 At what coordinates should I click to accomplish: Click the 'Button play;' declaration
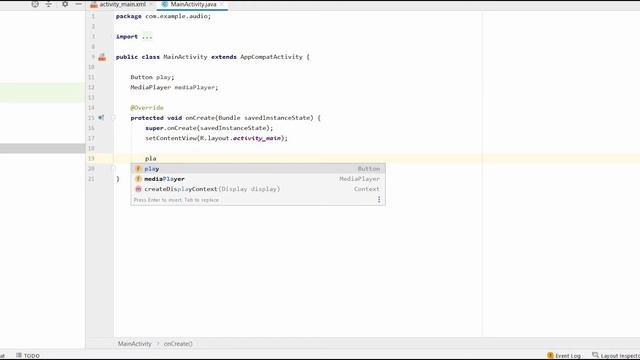tap(152, 77)
